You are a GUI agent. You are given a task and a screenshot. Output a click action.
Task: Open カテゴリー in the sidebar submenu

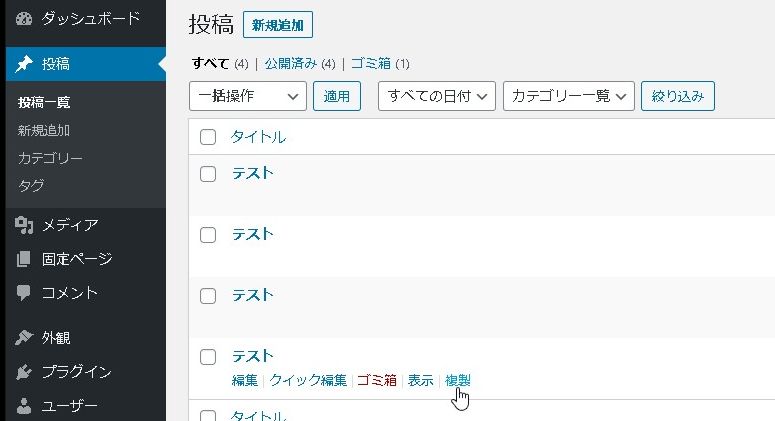tap(50, 158)
